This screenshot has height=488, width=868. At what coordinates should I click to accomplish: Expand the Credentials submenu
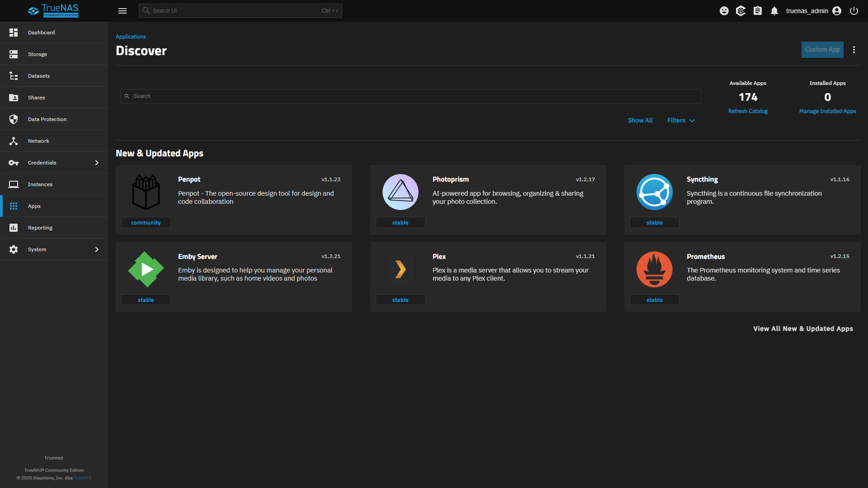coord(96,163)
